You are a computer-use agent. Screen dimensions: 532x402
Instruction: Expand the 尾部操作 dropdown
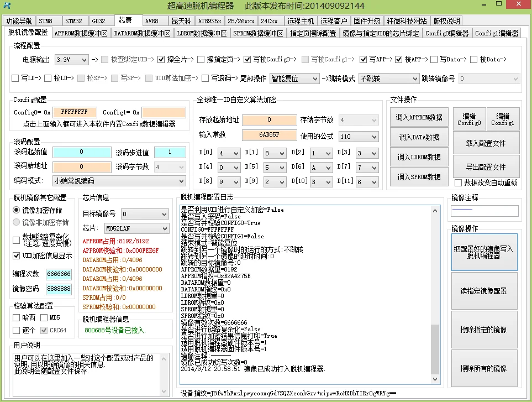[x=294, y=79]
